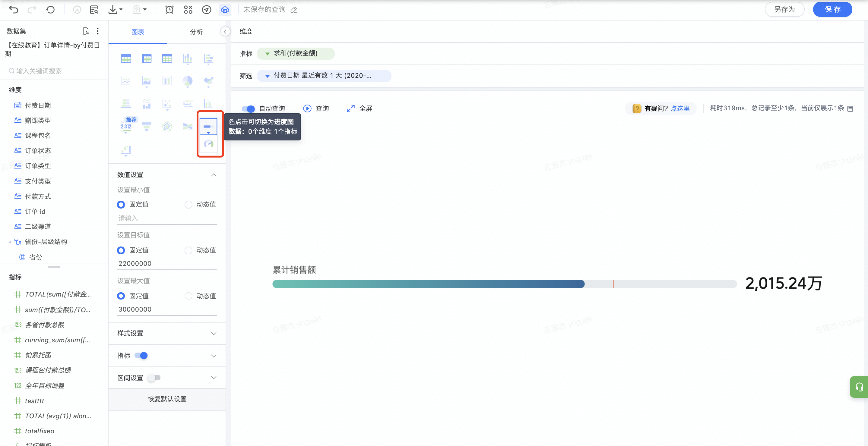Image resolution: width=868 pixels, height=446 pixels.
Task: Select the sankey chart type
Action: [188, 127]
